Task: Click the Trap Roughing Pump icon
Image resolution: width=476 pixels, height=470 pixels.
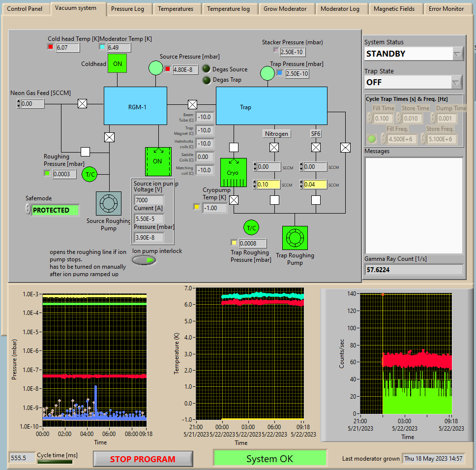Action: (295, 238)
